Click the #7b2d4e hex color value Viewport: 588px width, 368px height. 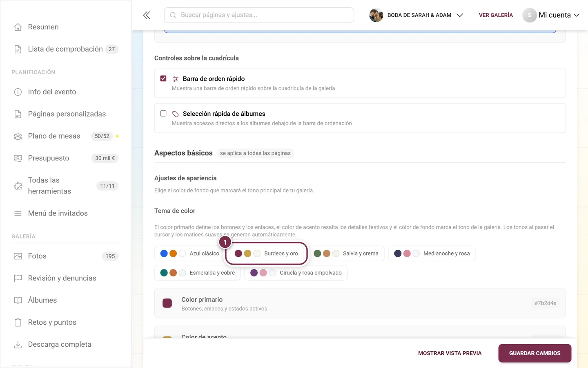point(545,303)
